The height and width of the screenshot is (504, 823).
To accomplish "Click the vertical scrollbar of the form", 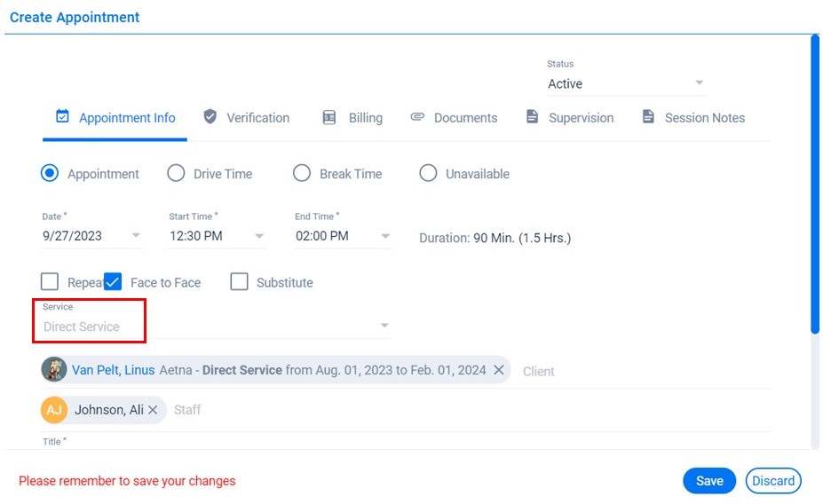I will click(815, 177).
